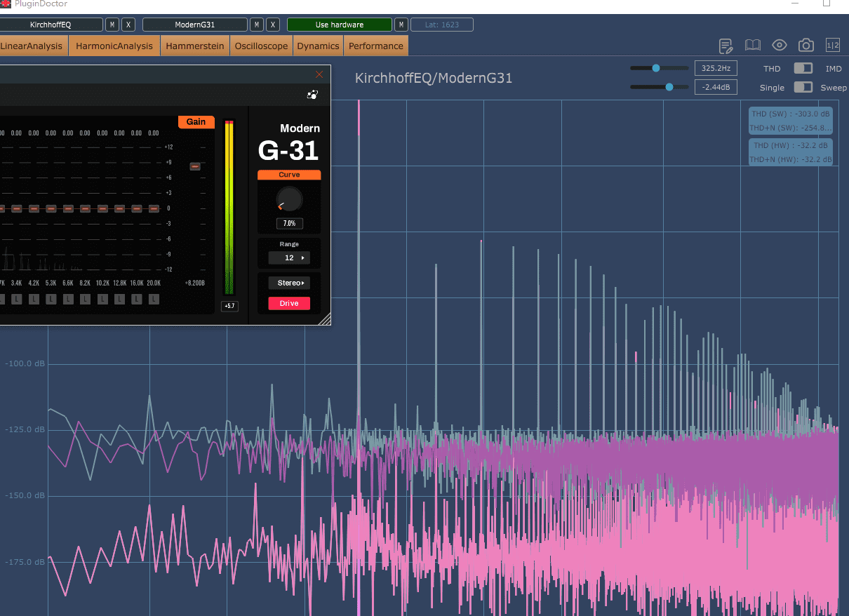The height and width of the screenshot is (616, 849).
Task: Toggle the THD/IMD mode switch
Action: click(803, 68)
